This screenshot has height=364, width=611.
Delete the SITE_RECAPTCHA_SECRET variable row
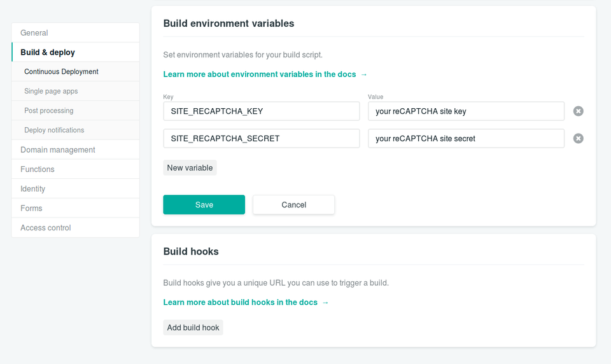pos(578,139)
